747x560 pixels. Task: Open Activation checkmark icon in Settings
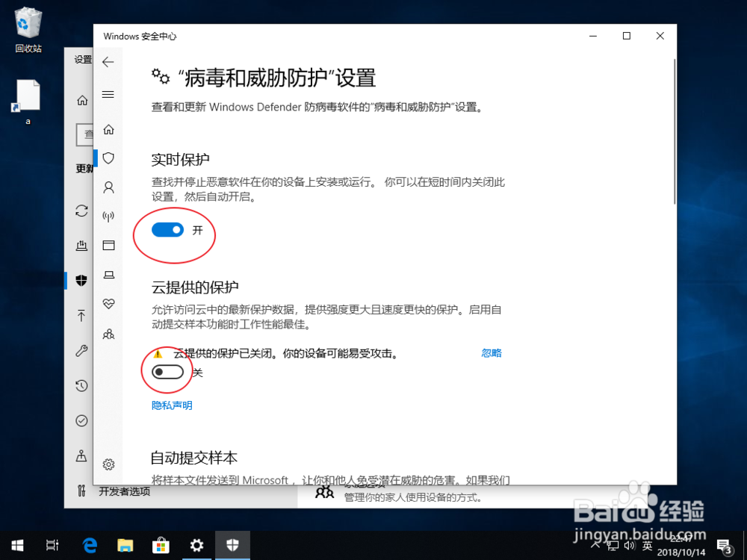pos(81,421)
